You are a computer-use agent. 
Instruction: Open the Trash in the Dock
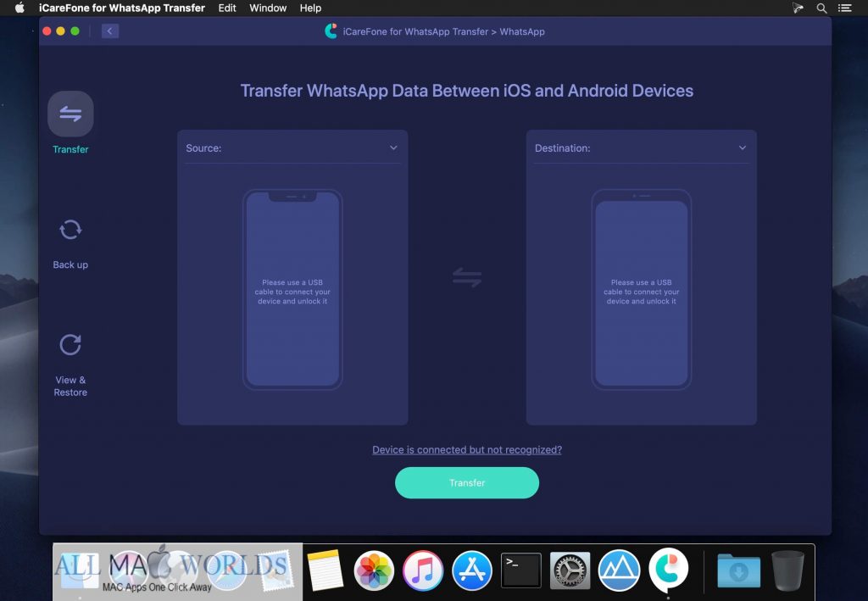pyautogui.click(x=787, y=570)
